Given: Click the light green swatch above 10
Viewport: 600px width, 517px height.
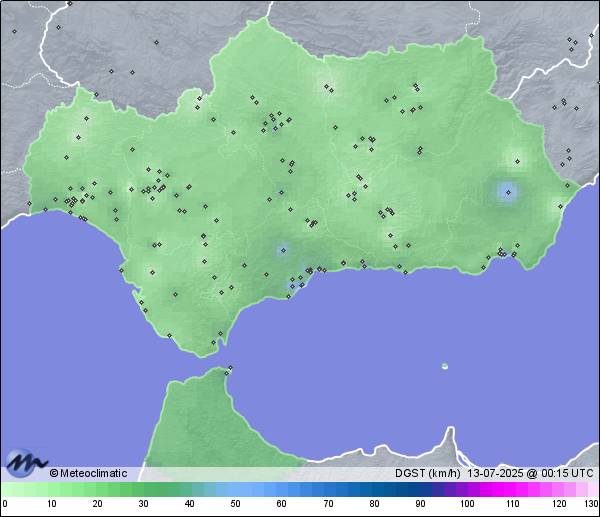Looking at the screenshot, I should 52,489.
